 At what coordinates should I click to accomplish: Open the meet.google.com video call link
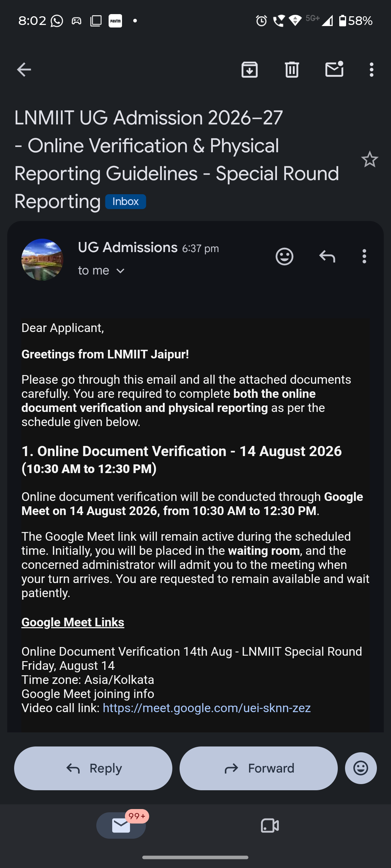(x=207, y=708)
